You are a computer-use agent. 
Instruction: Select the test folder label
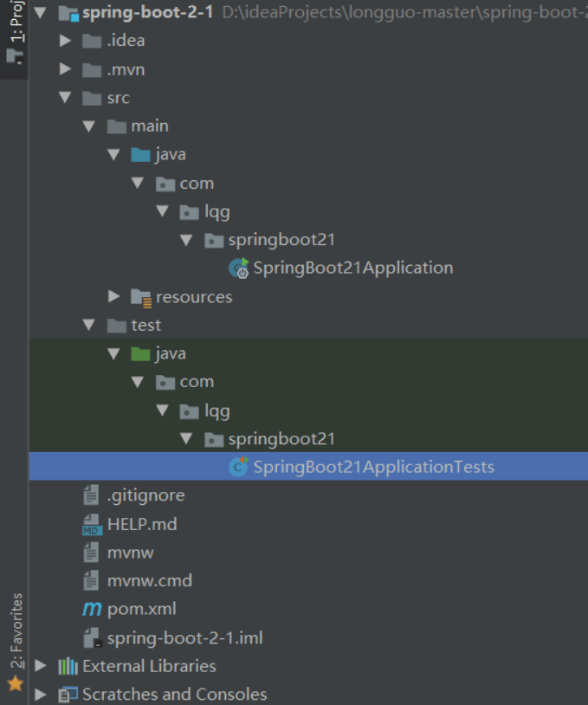tap(146, 325)
